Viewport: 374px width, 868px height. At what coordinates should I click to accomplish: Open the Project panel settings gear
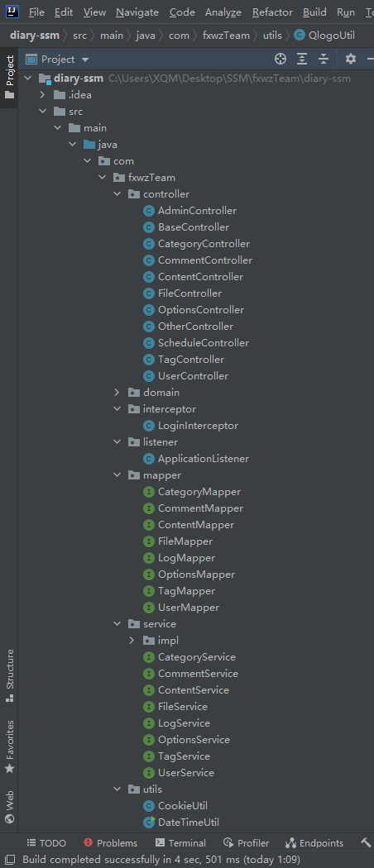[350, 59]
